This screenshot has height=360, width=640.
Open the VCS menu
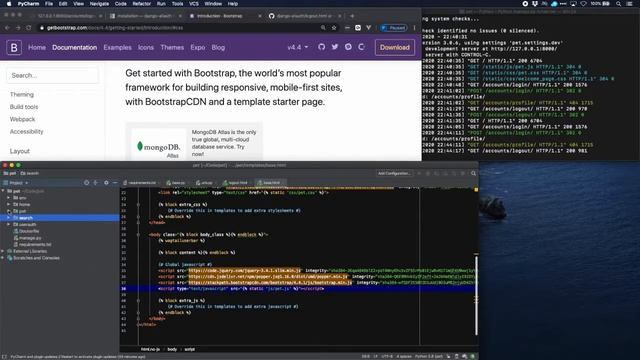pyautogui.click(x=193, y=4)
